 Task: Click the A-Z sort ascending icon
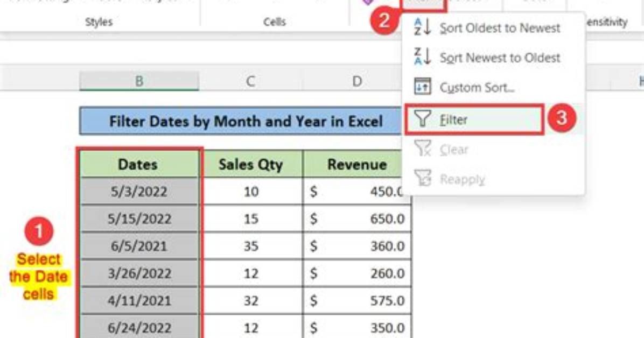[x=422, y=27]
